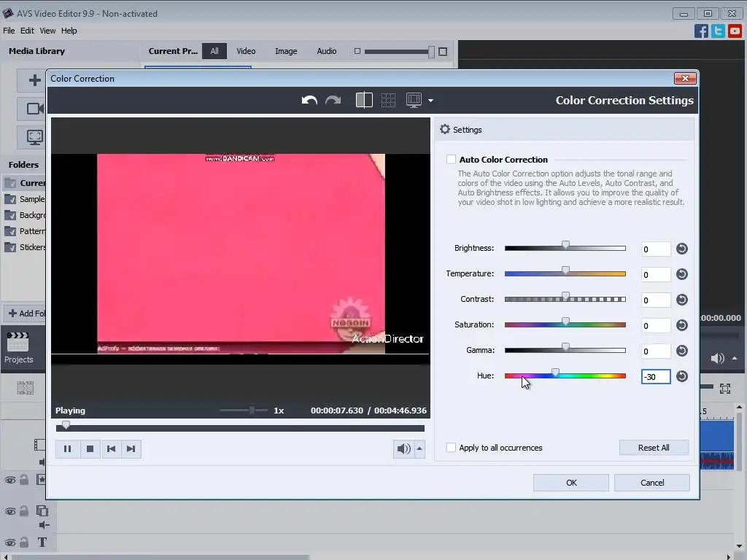
Task: Confirm with the OK button
Action: click(570, 483)
